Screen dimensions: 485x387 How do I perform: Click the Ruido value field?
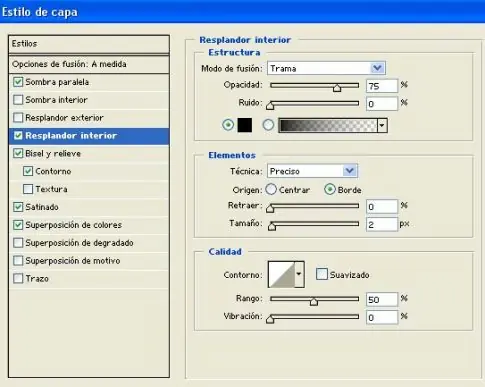pos(382,104)
